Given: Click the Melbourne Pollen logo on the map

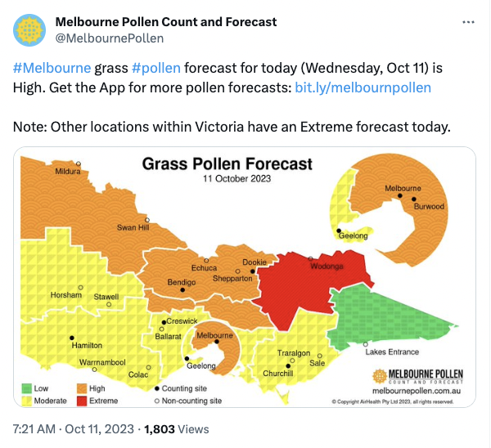Looking at the screenshot, I should pyautogui.click(x=417, y=376).
